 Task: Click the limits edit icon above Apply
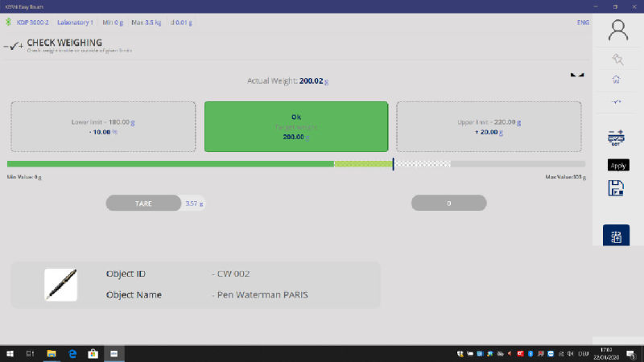[617, 138]
